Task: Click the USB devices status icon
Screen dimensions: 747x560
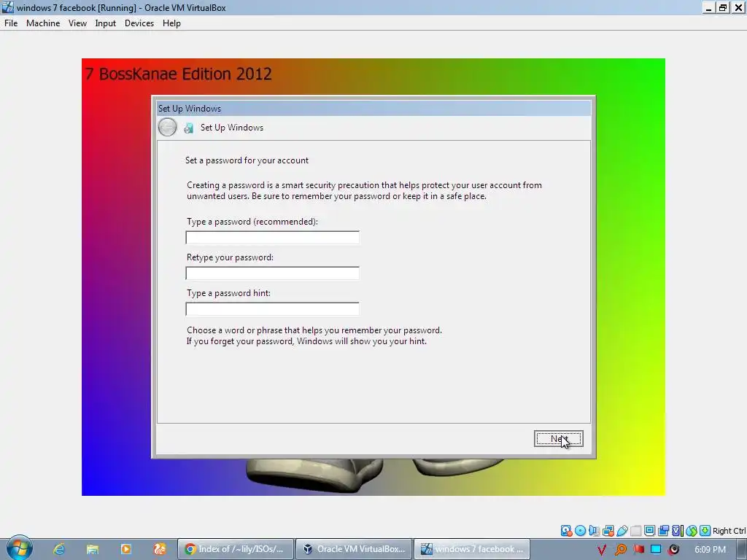Action: coord(622,531)
